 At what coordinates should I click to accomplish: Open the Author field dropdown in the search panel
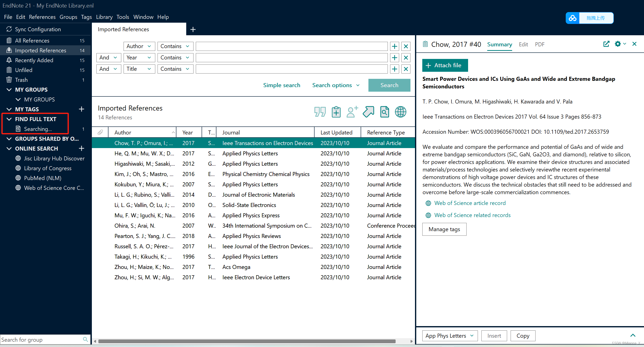click(x=139, y=46)
